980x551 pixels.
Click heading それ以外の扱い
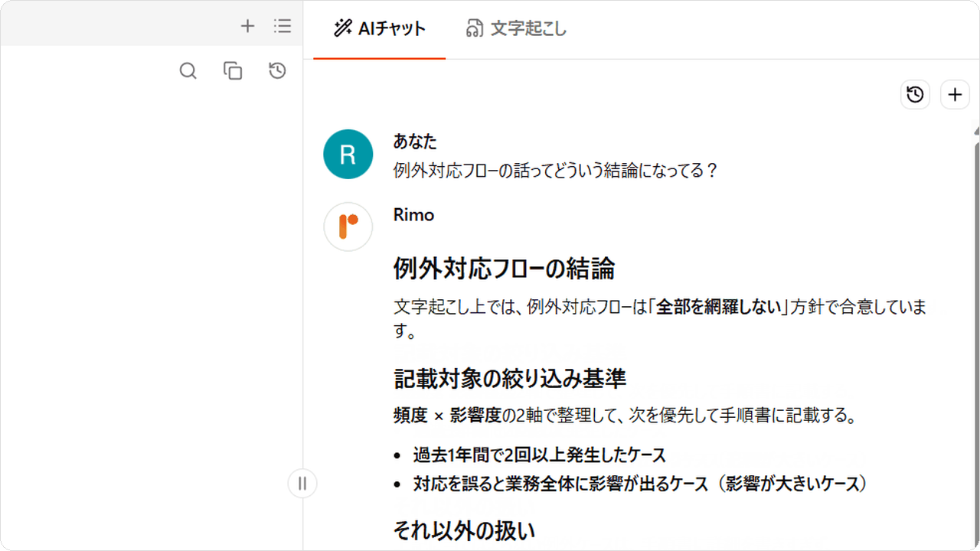tap(464, 530)
